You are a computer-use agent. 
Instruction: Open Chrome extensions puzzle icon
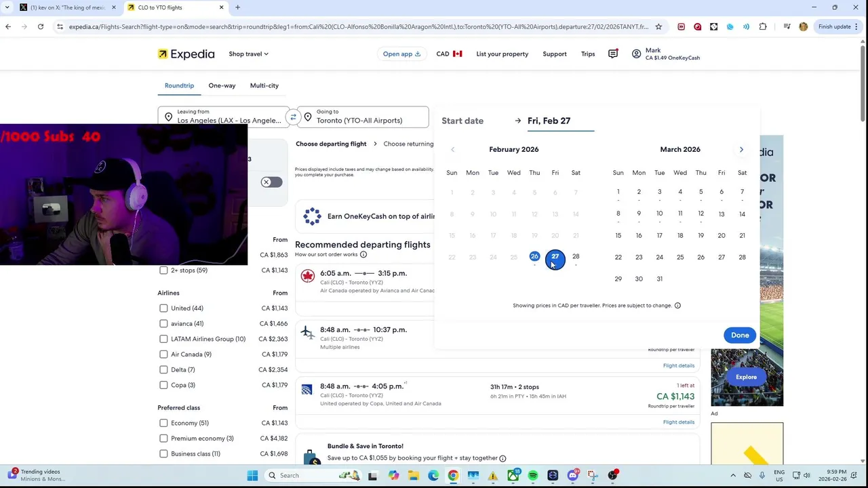point(763,26)
